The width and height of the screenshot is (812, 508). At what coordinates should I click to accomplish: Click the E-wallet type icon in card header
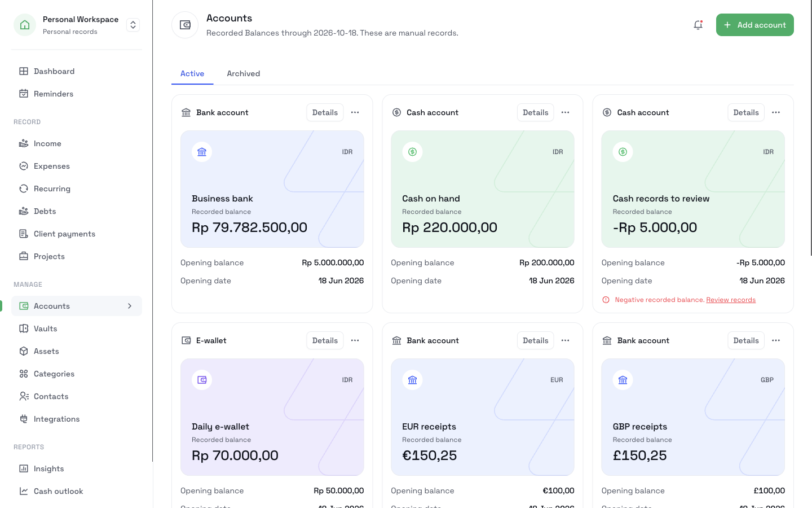click(x=186, y=340)
